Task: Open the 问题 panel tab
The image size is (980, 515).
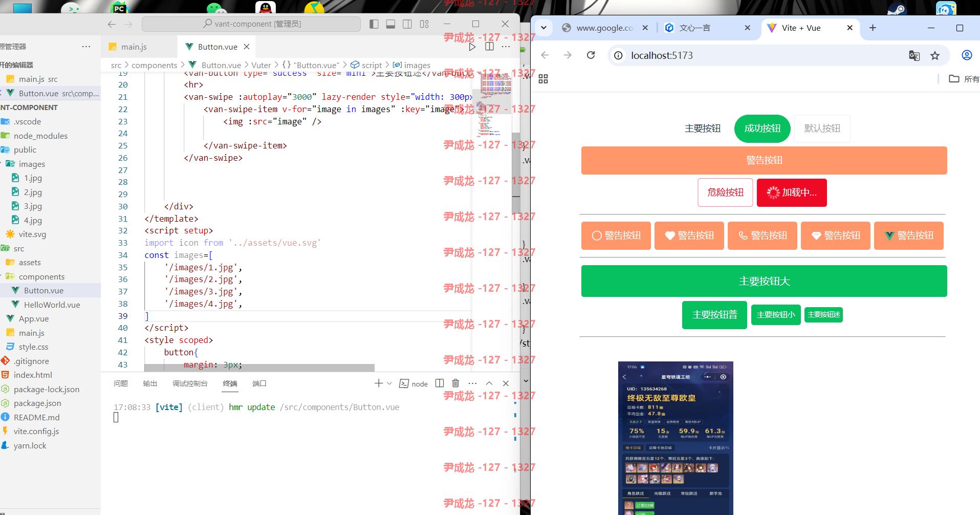Action: point(121,383)
